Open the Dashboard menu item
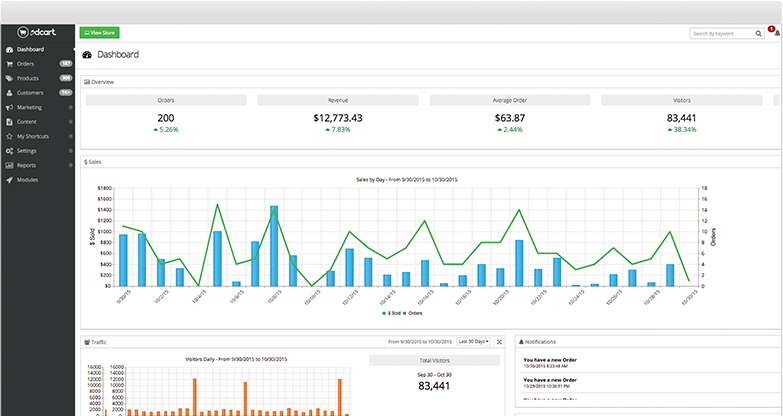Viewport: 783px width, 416px height. click(30, 49)
